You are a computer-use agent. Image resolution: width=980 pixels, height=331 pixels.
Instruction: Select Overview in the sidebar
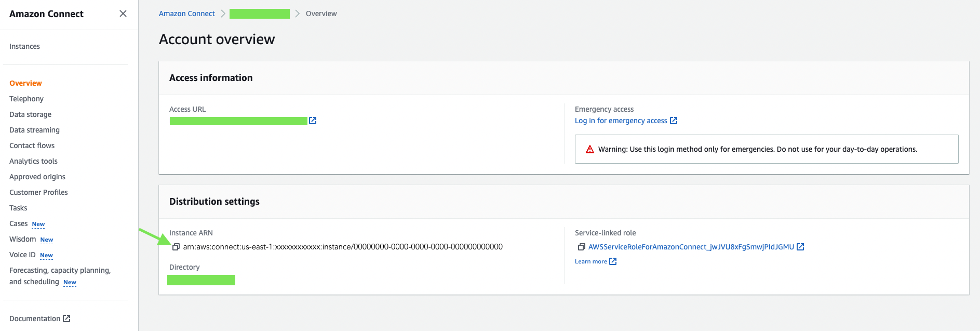point(25,83)
